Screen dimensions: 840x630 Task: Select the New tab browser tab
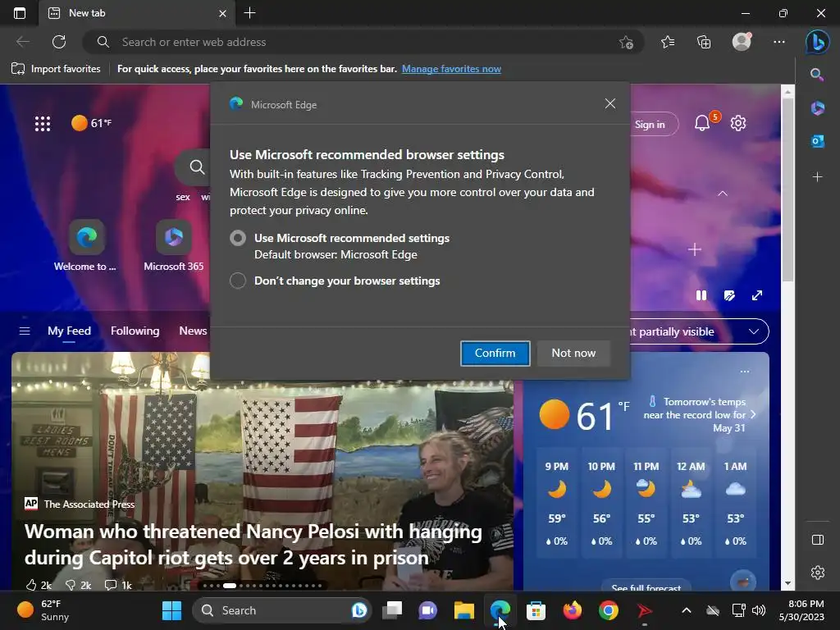coord(137,13)
